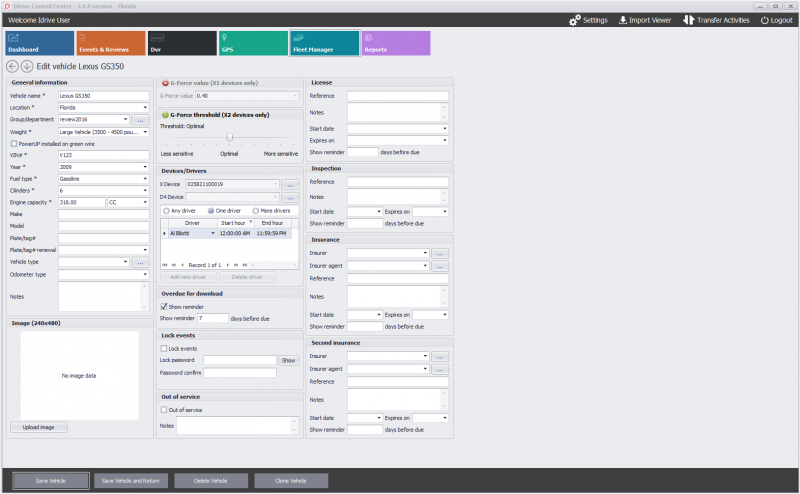
Task: Tick the Out of service checkbox
Action: pyautogui.click(x=164, y=410)
